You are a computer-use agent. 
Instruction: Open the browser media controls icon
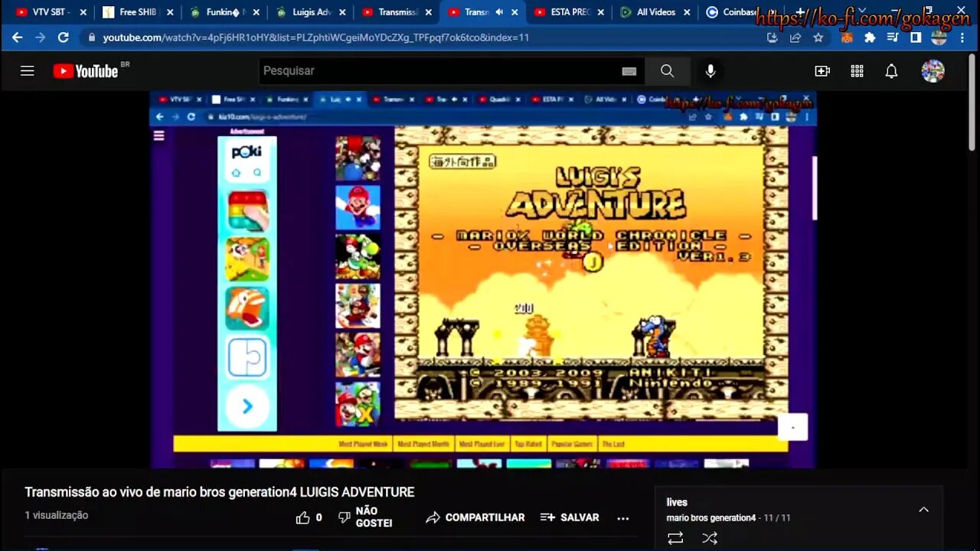click(893, 37)
